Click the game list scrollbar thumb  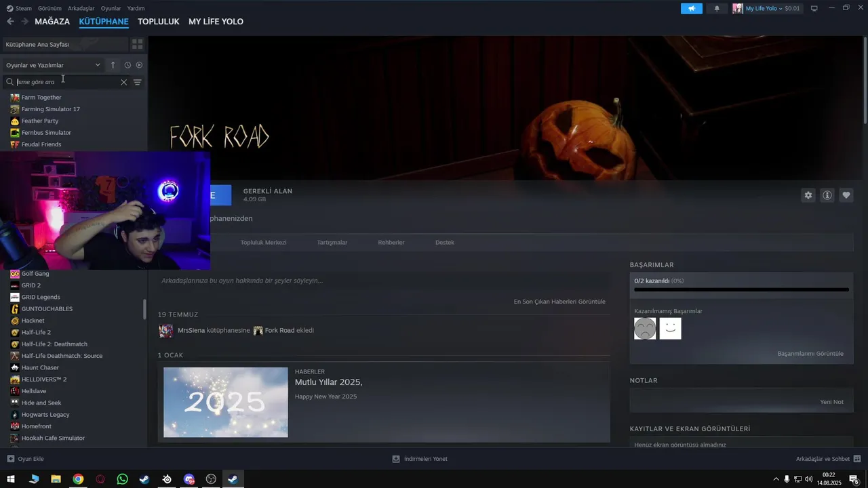(144, 309)
